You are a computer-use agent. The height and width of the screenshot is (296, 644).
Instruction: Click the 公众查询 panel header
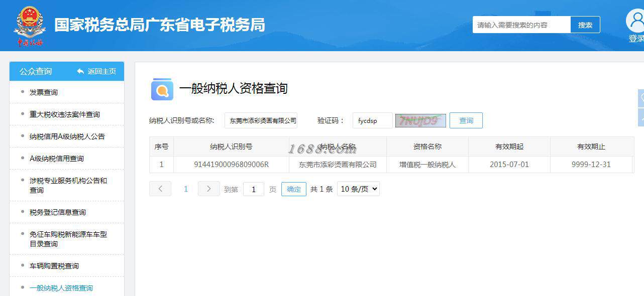(x=36, y=71)
